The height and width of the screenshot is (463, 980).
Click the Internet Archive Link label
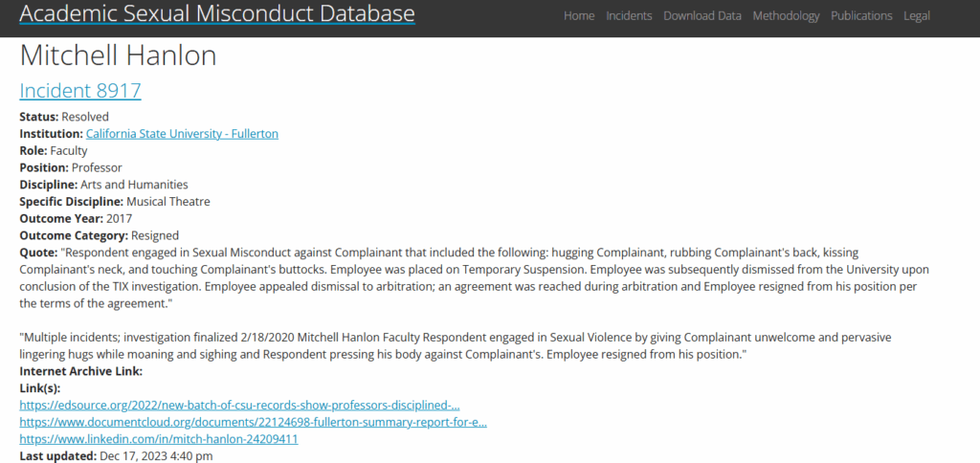81,371
